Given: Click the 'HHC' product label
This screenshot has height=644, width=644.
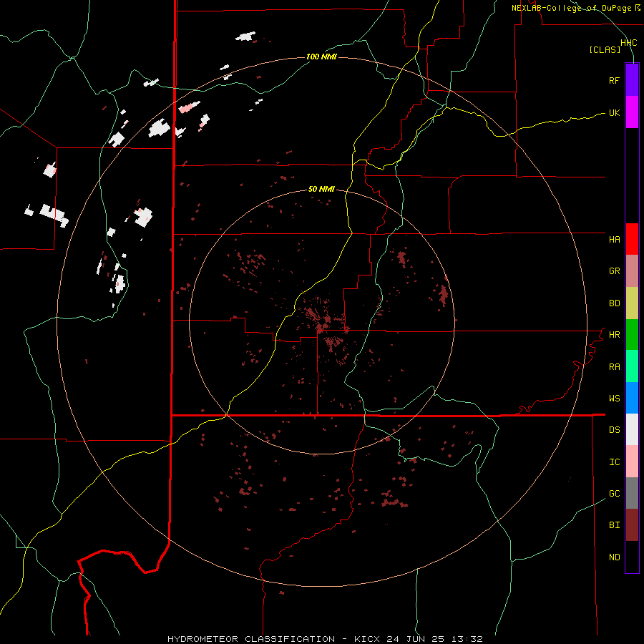Looking at the screenshot, I should click(x=628, y=43).
